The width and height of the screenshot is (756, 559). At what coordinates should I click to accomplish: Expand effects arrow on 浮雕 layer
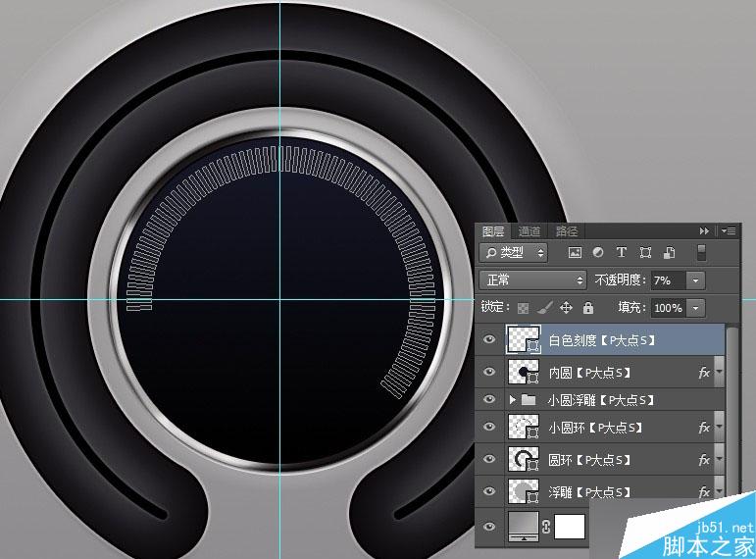point(719,491)
